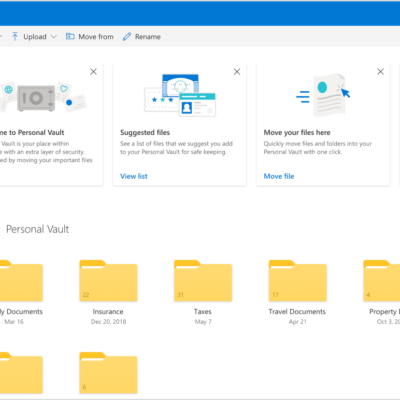Click the Suggested files illustration

(x=180, y=95)
